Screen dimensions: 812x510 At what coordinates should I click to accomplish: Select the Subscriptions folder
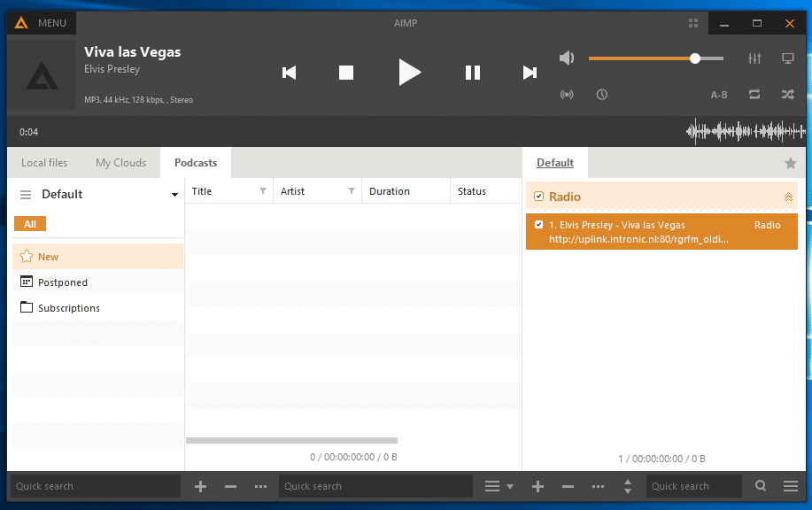tap(68, 308)
